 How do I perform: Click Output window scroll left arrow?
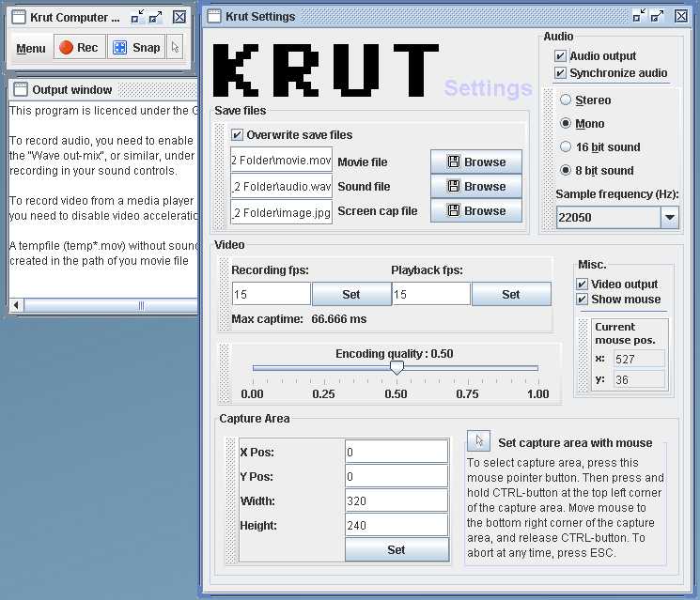point(16,305)
